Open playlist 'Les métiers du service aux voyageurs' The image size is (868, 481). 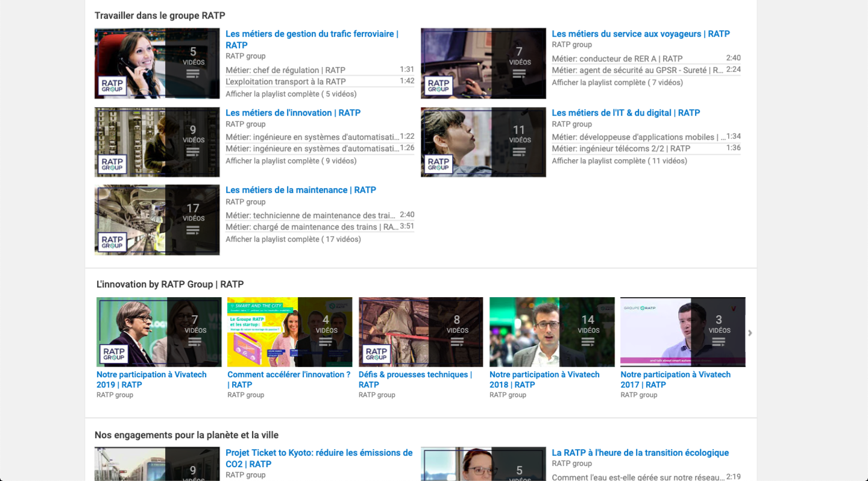(x=641, y=34)
